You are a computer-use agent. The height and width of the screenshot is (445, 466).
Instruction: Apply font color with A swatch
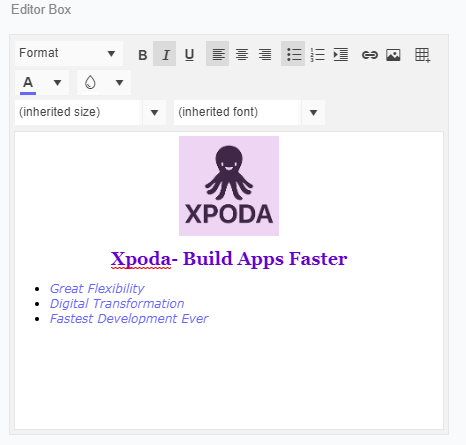(x=28, y=83)
